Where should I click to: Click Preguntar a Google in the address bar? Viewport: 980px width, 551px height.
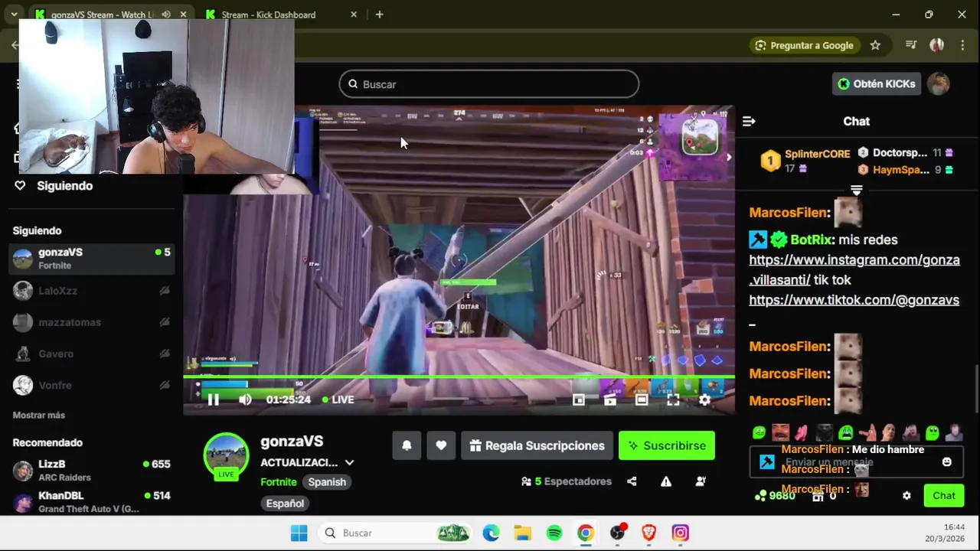[804, 45]
